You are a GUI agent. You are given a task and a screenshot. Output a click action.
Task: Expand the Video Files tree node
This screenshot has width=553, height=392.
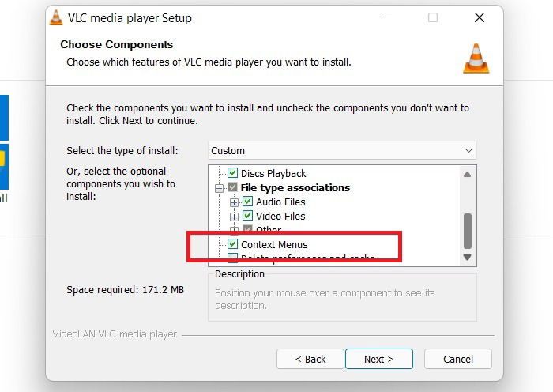click(x=234, y=217)
